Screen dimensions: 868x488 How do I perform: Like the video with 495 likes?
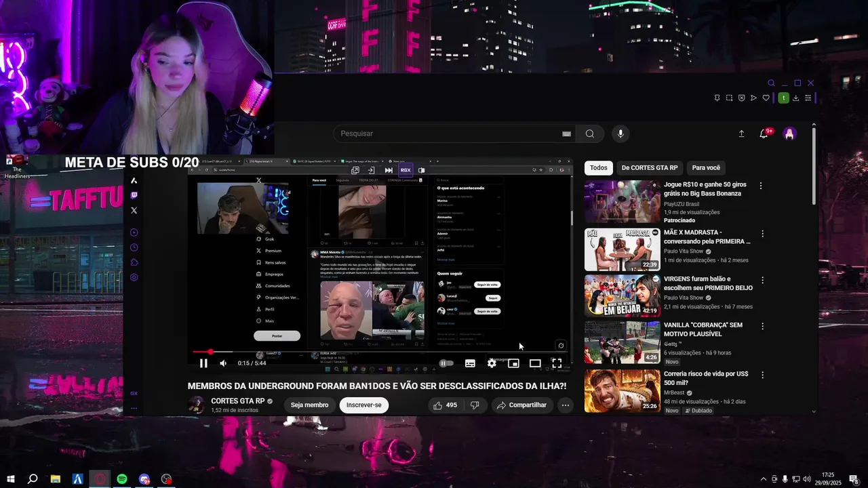click(445, 405)
